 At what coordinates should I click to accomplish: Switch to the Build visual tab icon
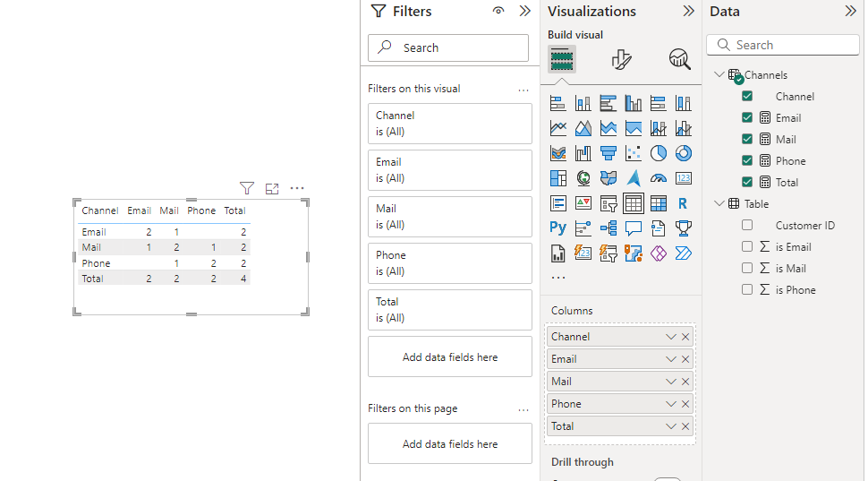pyautogui.click(x=562, y=59)
